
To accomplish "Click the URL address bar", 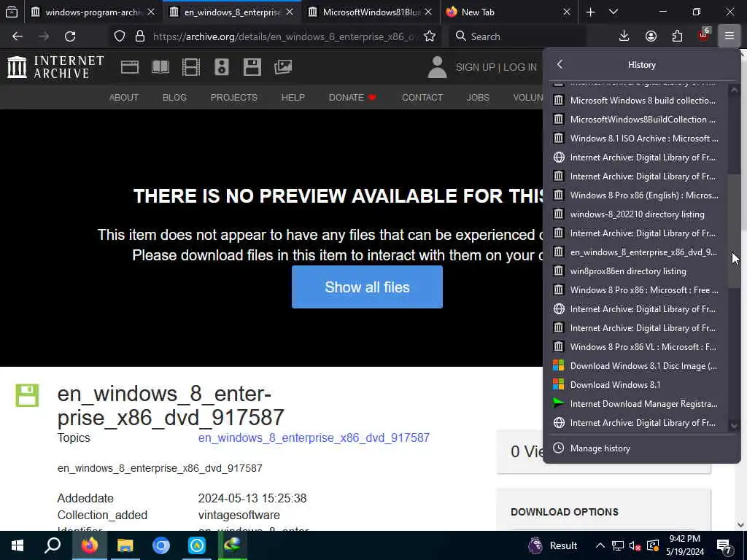I will pos(283,36).
